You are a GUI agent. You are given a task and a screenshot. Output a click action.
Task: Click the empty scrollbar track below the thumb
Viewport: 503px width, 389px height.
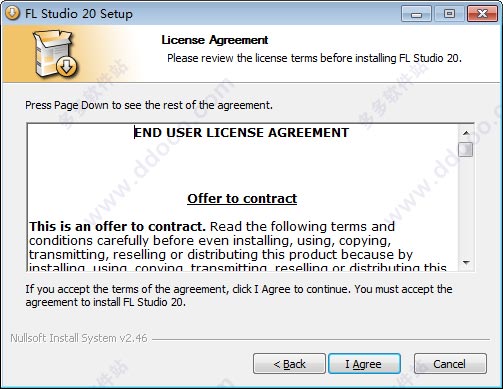pyautogui.click(x=466, y=206)
